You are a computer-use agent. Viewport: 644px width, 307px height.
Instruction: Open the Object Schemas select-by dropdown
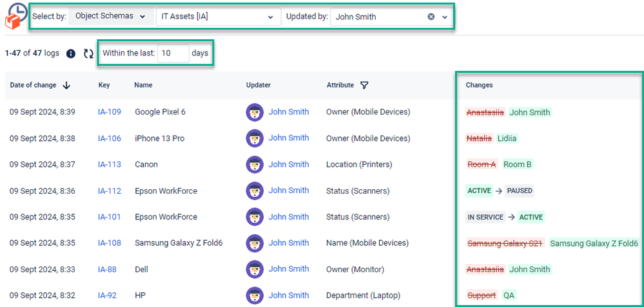pos(110,16)
